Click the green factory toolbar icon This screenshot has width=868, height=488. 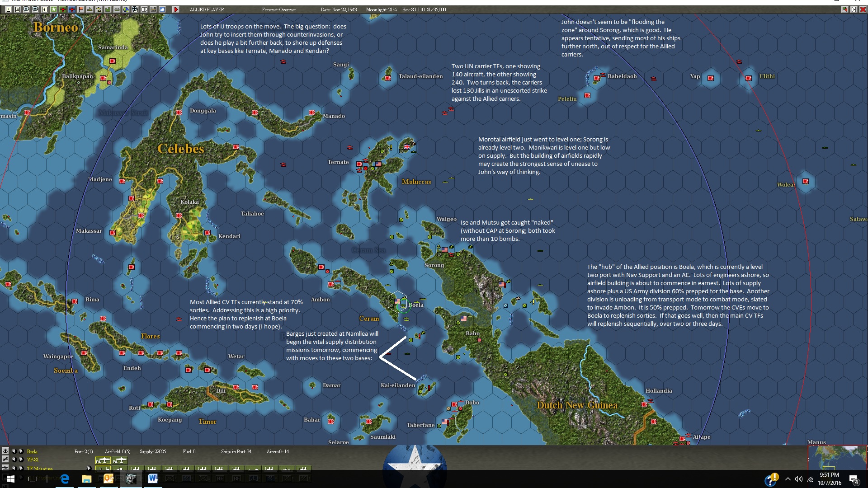108,9
